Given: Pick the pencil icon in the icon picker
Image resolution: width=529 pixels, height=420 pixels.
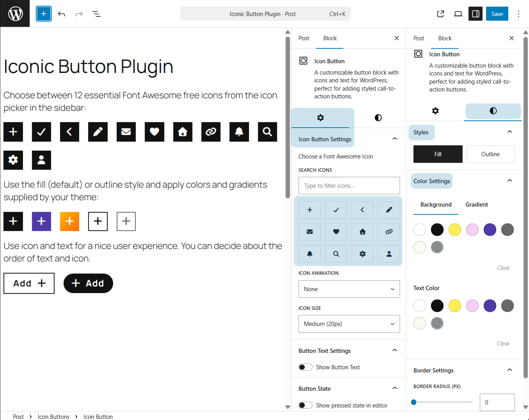Looking at the screenshot, I should (389, 210).
